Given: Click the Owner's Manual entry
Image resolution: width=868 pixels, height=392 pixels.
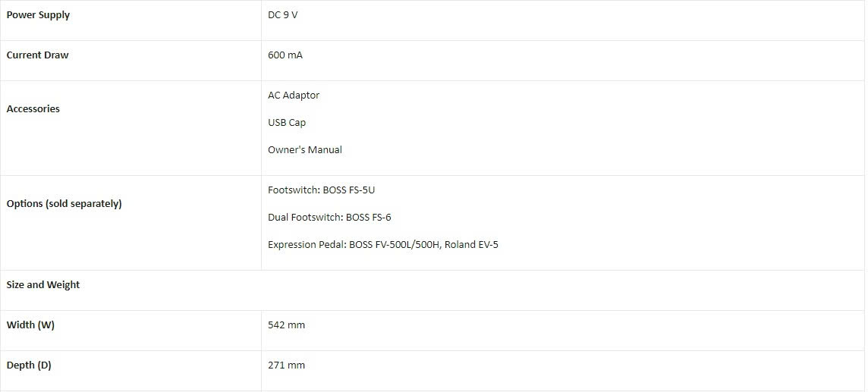Looking at the screenshot, I should coord(305,150).
